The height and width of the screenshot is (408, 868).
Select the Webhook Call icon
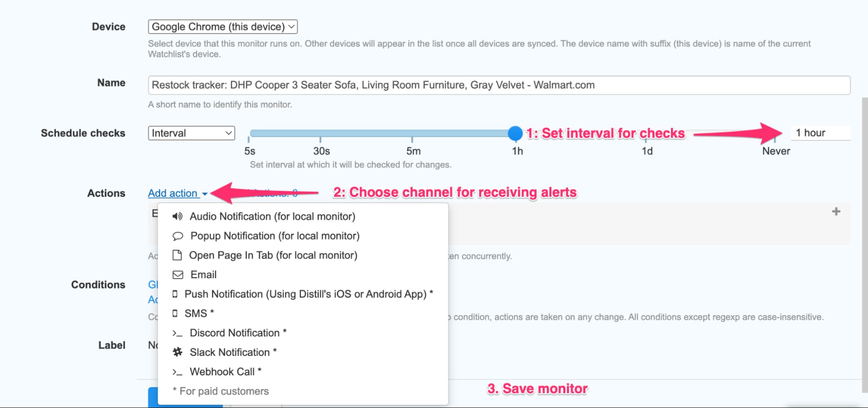click(x=177, y=372)
